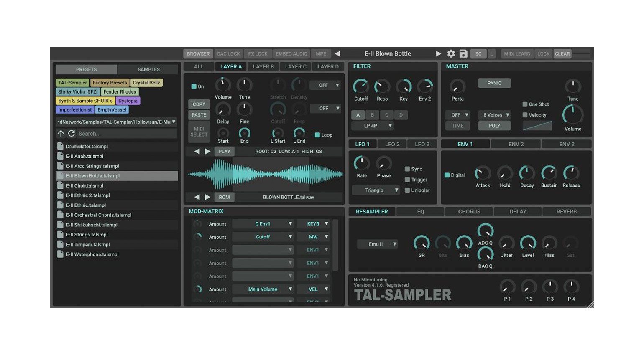
Task: Refresh the preset file list
Action: pyautogui.click(x=72, y=133)
